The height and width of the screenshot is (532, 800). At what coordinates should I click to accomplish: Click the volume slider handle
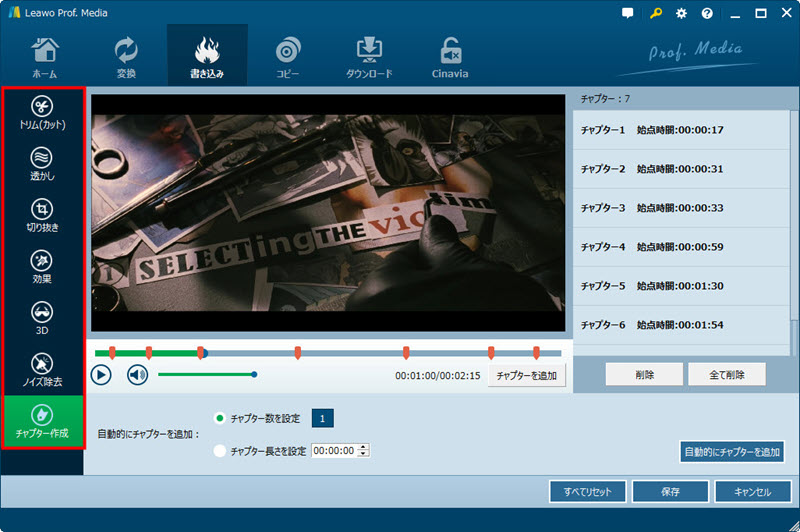[254, 375]
